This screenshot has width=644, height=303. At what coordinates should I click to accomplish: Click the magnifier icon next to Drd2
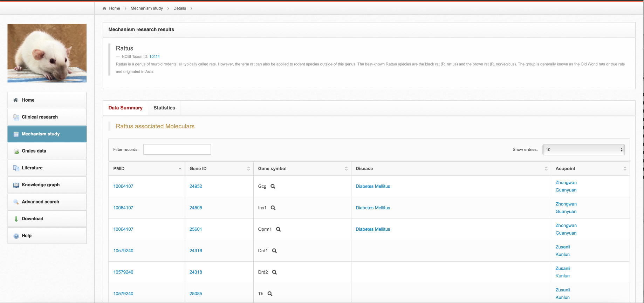[274, 272]
